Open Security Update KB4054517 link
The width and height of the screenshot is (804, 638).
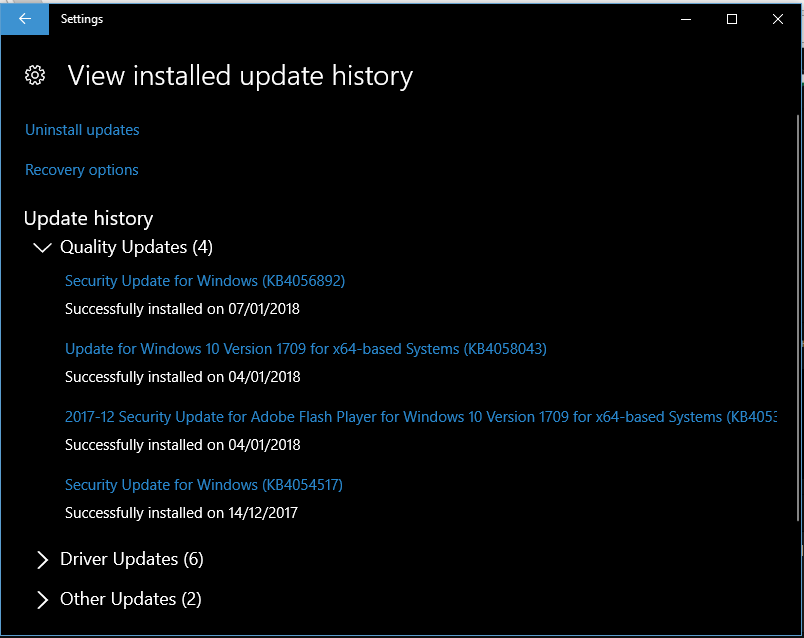(204, 485)
